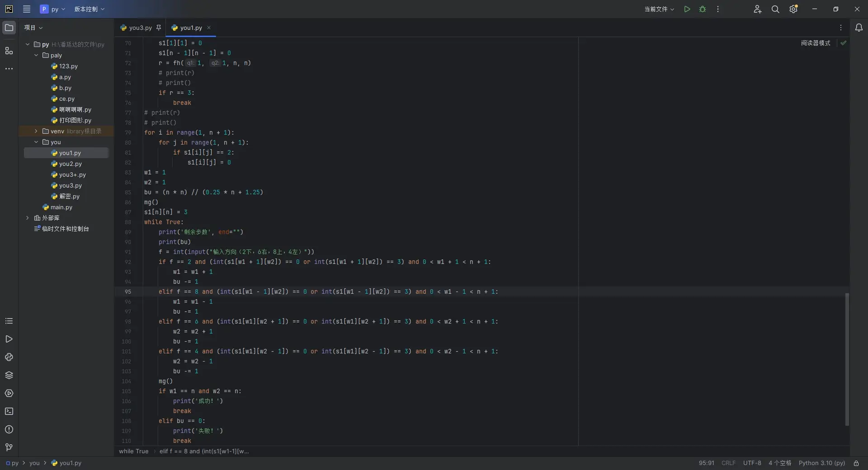The width and height of the screenshot is (868, 470).
Task: Click code line 'mg()' at line 86
Action: [151, 202]
